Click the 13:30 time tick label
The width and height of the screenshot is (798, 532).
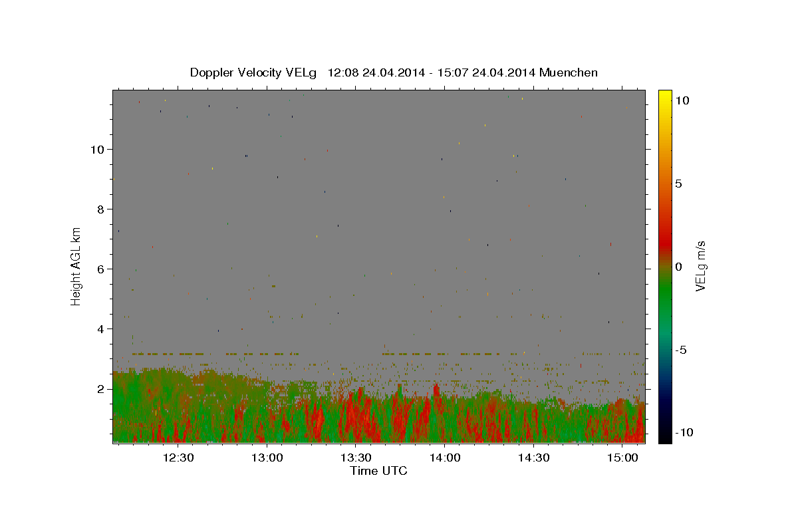356,458
